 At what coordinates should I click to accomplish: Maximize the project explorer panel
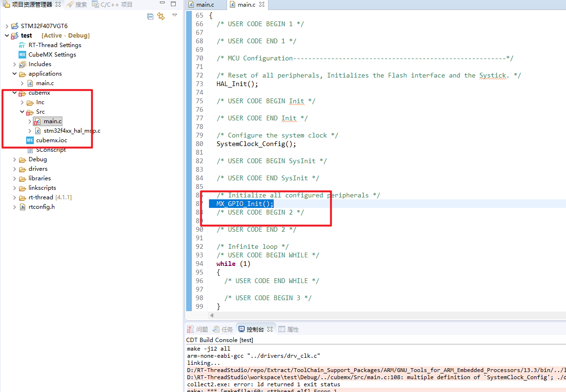pyautogui.click(x=173, y=4)
